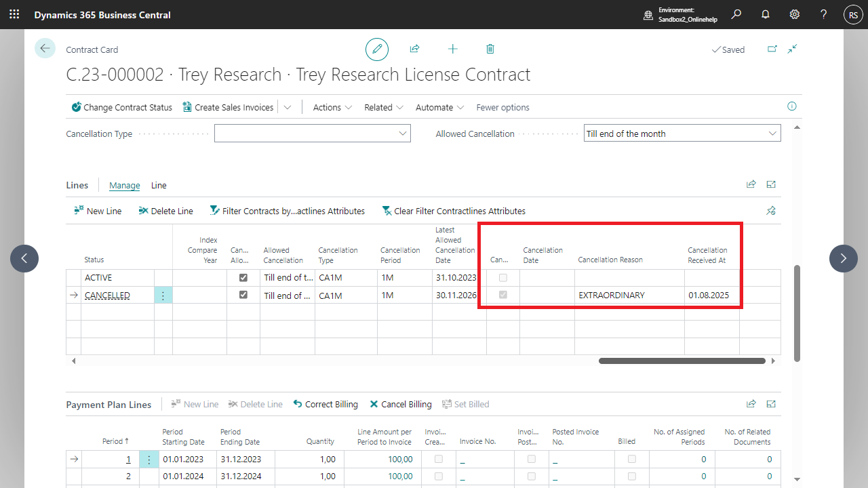
Task: Pin the Lines action bar
Action: 771,211
